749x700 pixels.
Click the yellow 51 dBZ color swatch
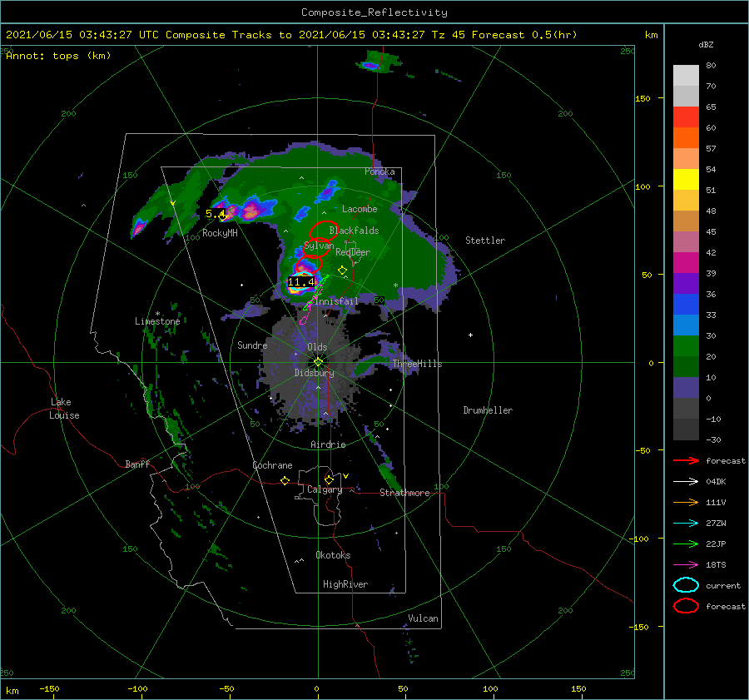[686, 179]
